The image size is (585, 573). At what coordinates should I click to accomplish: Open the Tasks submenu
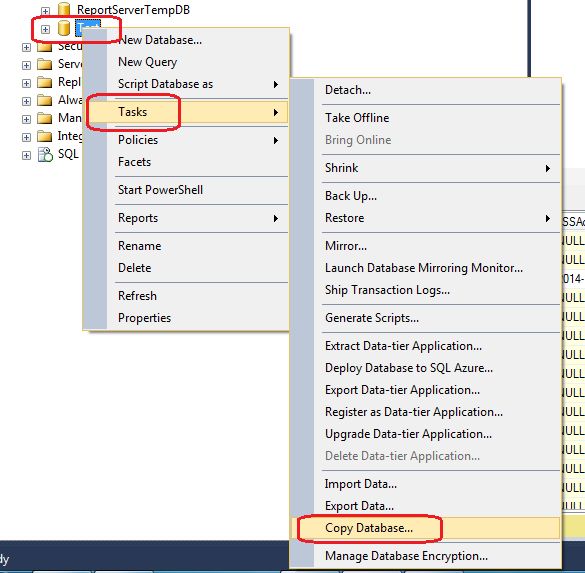click(x=186, y=112)
